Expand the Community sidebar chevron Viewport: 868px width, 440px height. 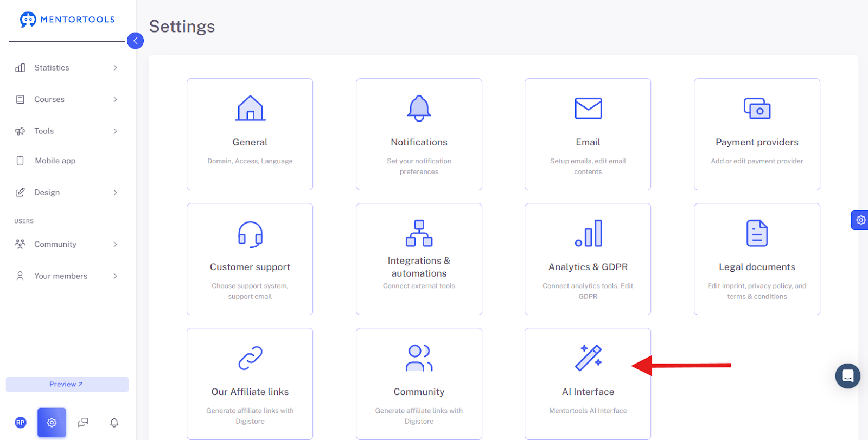(115, 244)
